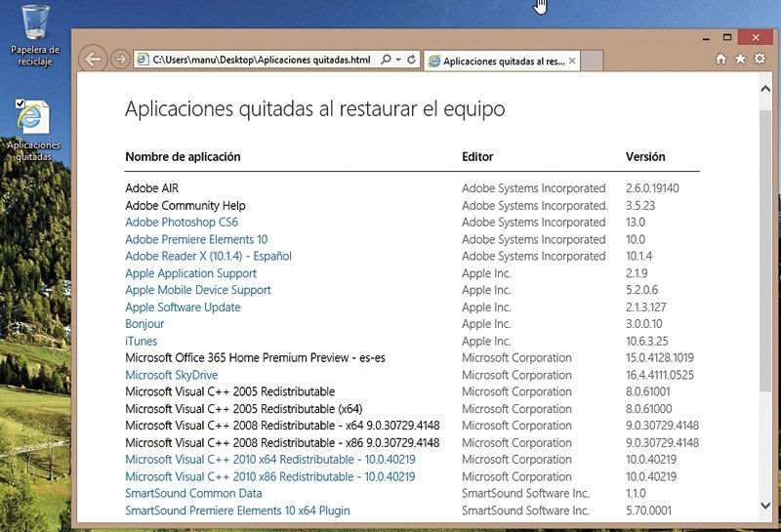Open Microsoft SkyDrive link
This screenshot has height=532, width=781.
[x=172, y=375]
